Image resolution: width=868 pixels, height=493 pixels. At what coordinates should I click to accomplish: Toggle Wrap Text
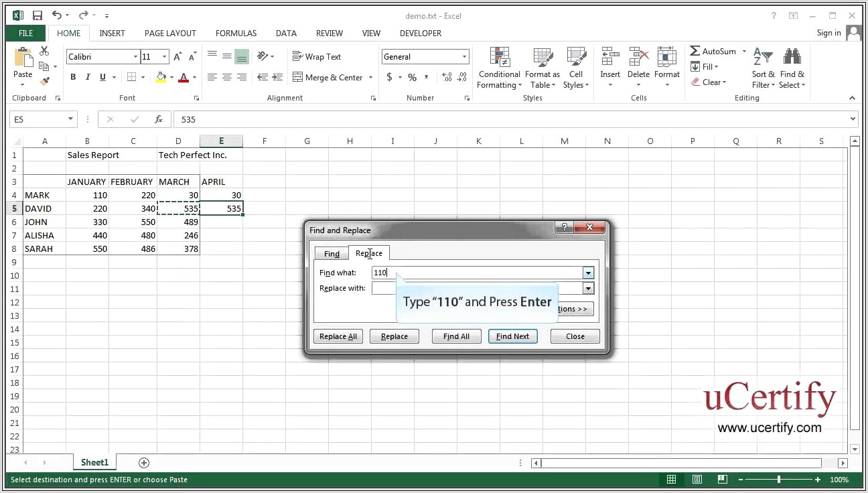317,57
